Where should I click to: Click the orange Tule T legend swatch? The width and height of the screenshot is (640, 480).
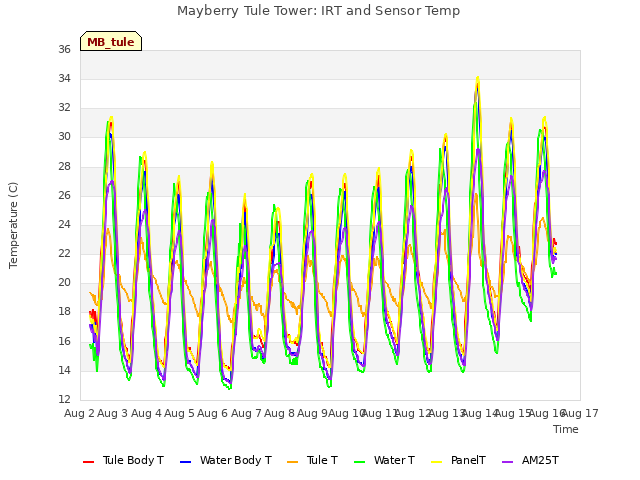click(293, 462)
